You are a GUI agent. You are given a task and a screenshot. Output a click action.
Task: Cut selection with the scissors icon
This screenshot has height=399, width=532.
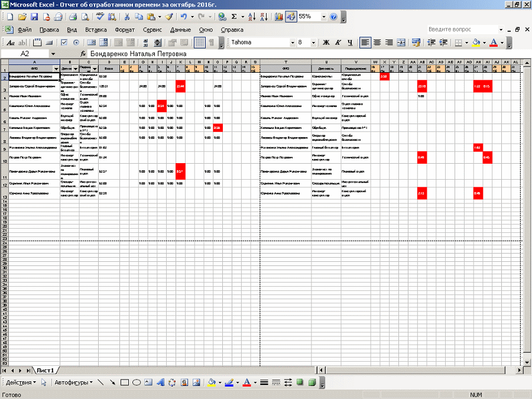[x=127, y=17]
